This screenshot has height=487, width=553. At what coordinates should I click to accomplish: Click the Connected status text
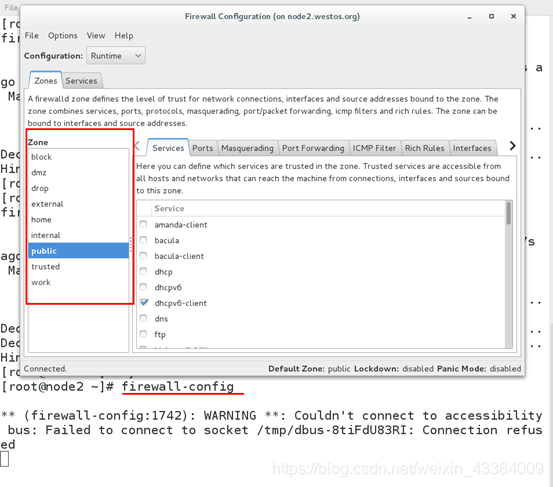(45, 369)
